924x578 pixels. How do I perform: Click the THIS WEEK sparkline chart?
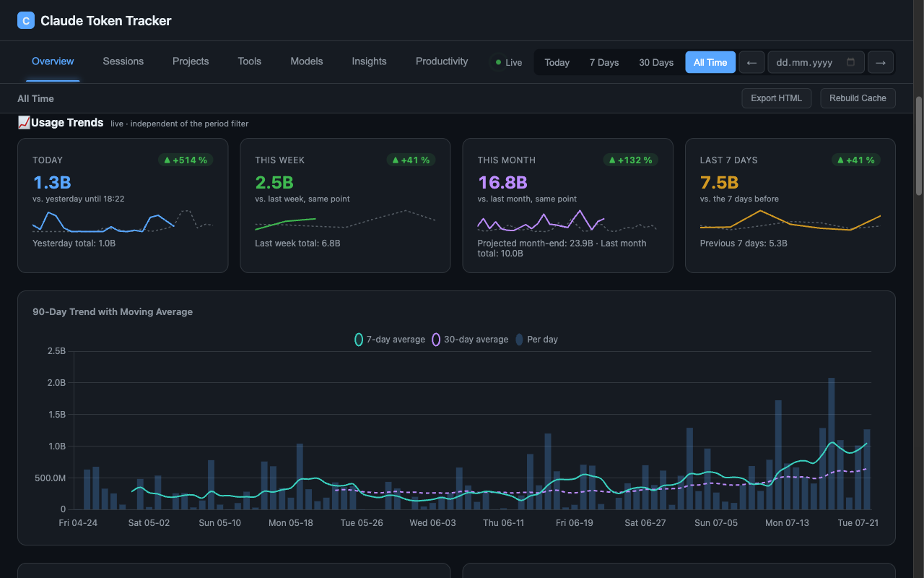click(x=345, y=221)
